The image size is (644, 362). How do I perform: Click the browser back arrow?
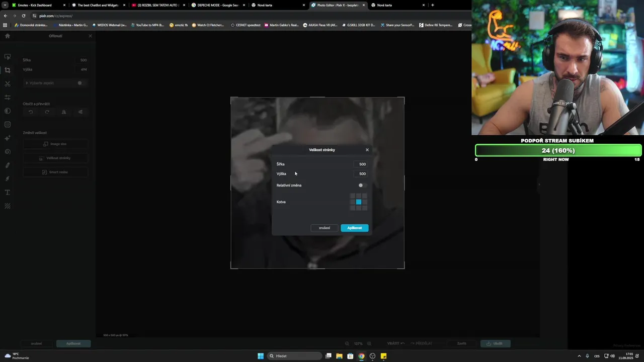tap(6, 16)
